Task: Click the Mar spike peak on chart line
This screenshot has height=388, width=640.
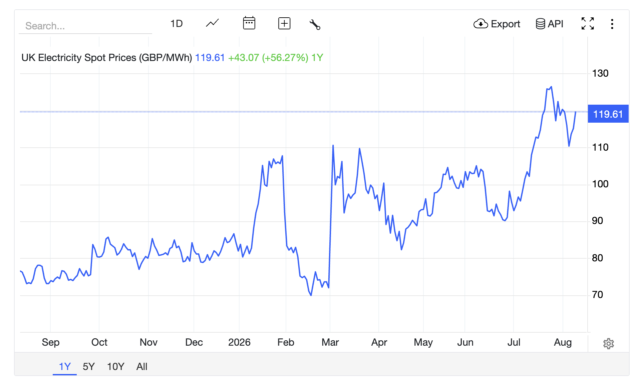Action: (x=333, y=146)
